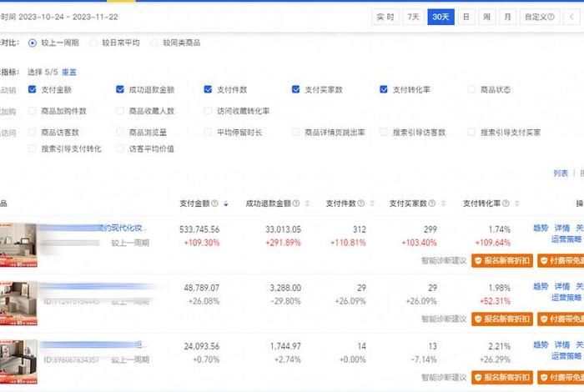Click 报名新客折扣 button in first product row
584x392 pixels.
coord(501,260)
